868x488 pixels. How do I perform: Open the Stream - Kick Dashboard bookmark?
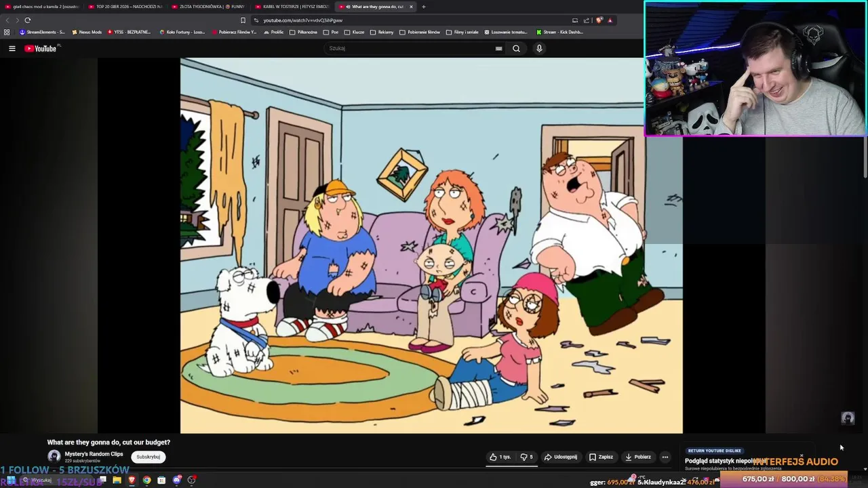pyautogui.click(x=559, y=32)
